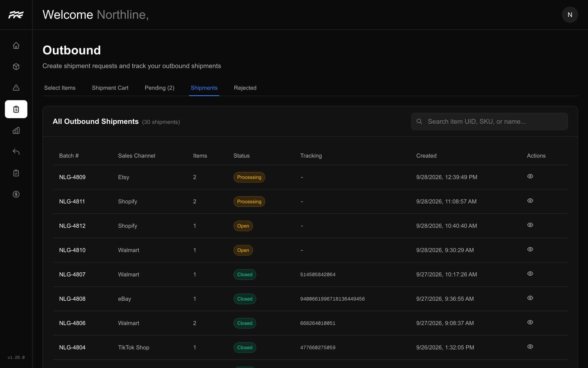Click the Created column header
The height and width of the screenshot is (368, 588).
(426, 156)
